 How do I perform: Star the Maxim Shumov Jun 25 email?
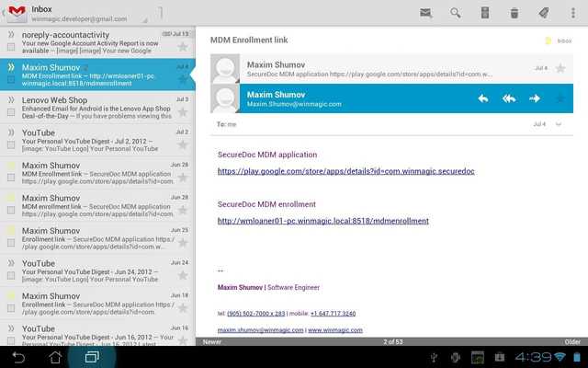(183, 243)
